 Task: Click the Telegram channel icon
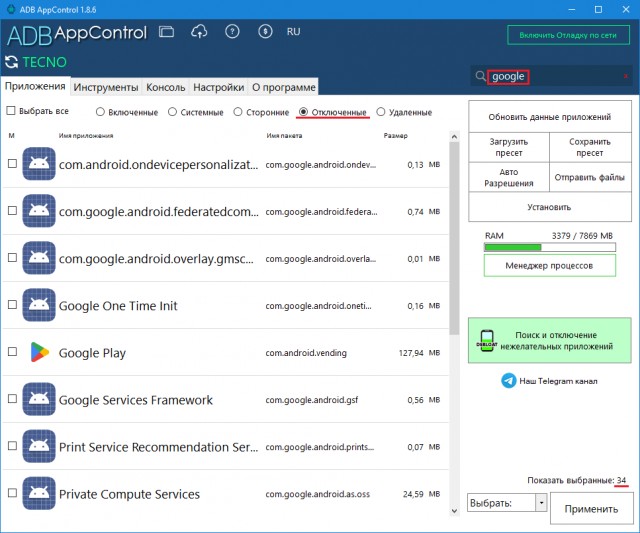tap(509, 381)
